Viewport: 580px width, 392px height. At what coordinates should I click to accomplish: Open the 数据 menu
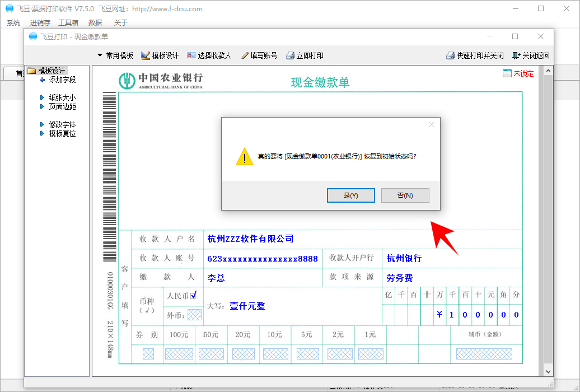[x=95, y=22]
